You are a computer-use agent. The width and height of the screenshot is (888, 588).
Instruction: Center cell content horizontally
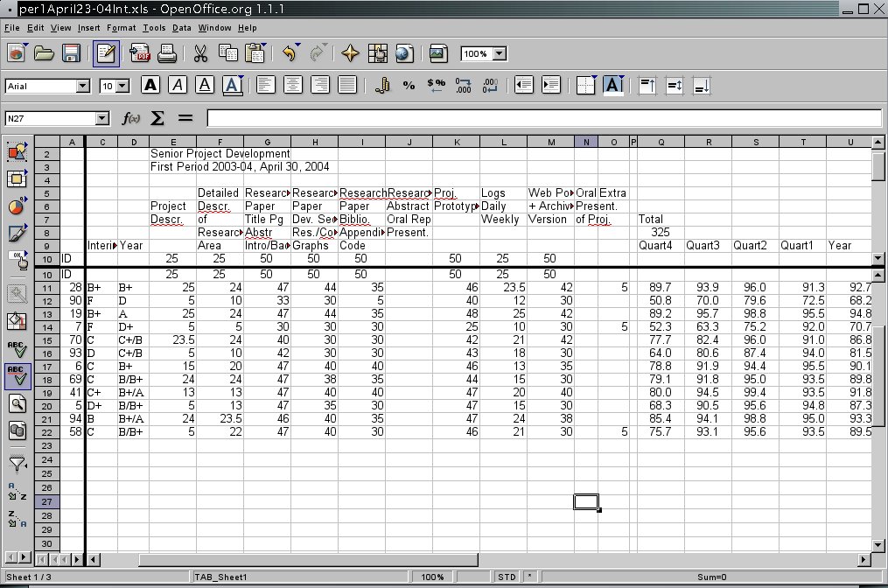(293, 86)
